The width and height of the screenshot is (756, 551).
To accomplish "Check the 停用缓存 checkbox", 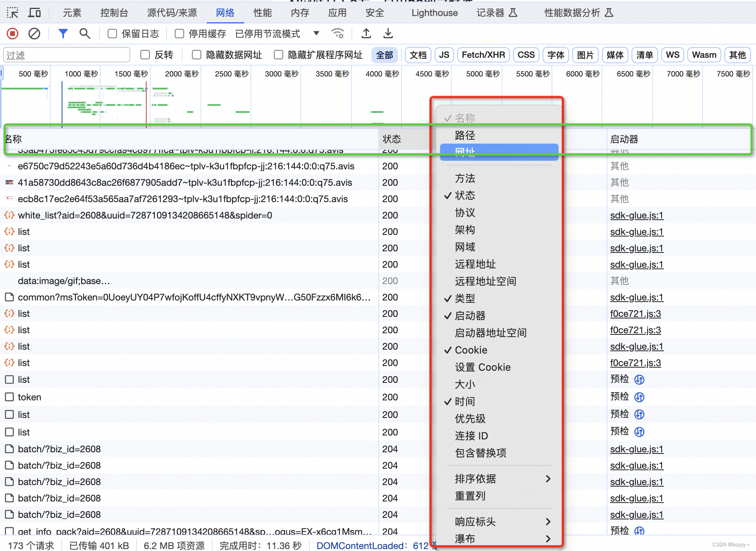I will tap(179, 34).
